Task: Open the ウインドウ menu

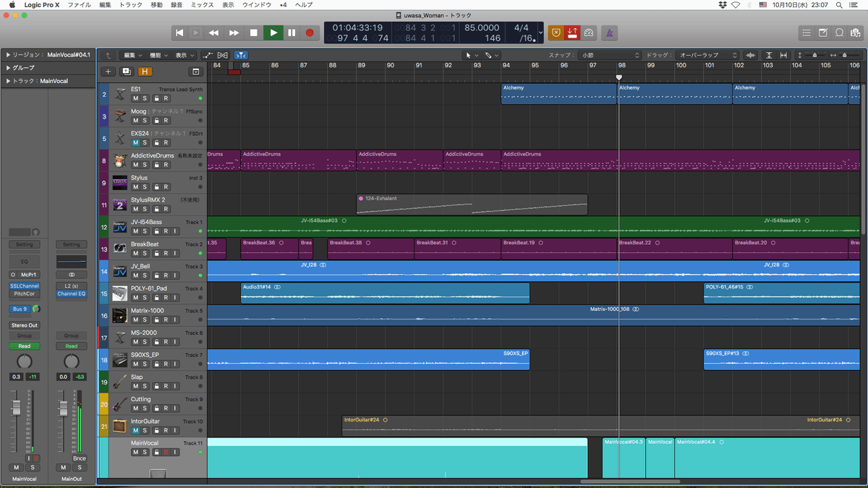Action: coord(257,5)
